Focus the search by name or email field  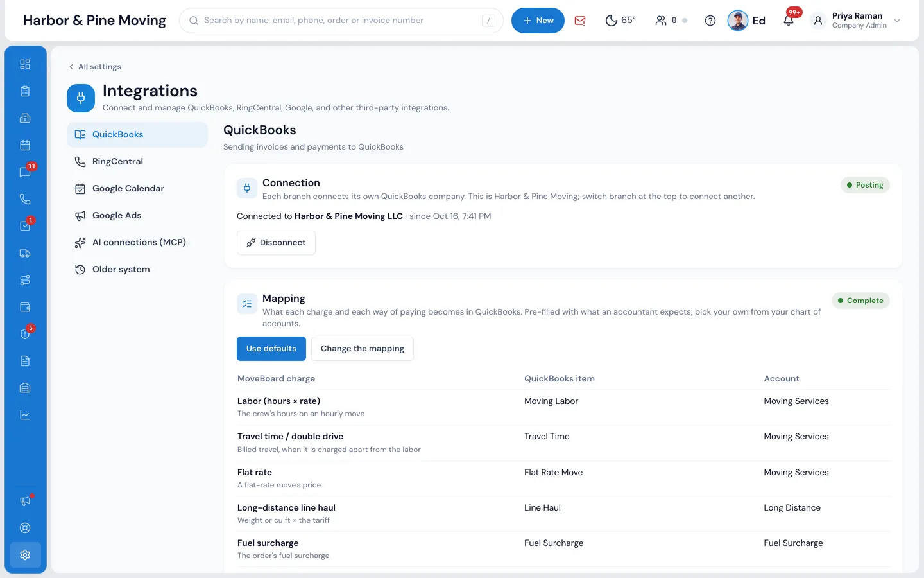tap(341, 21)
